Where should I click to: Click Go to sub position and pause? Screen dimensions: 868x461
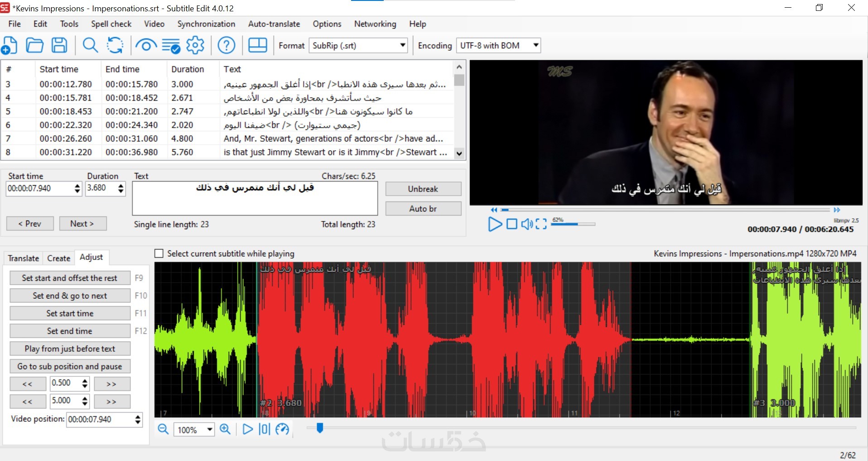pos(70,366)
